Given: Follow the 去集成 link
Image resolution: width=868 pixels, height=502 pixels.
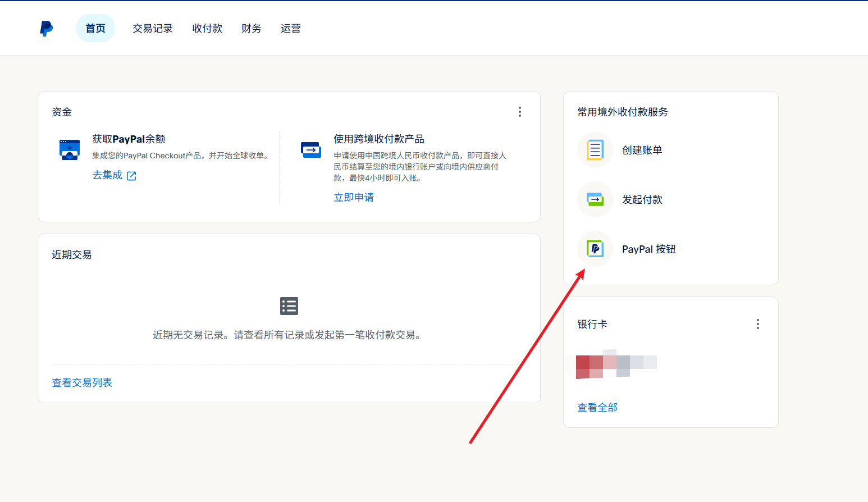Looking at the screenshot, I should [107, 175].
